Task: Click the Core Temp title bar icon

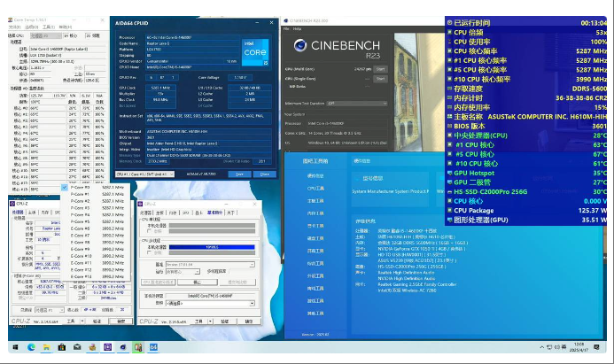Action: point(11,19)
